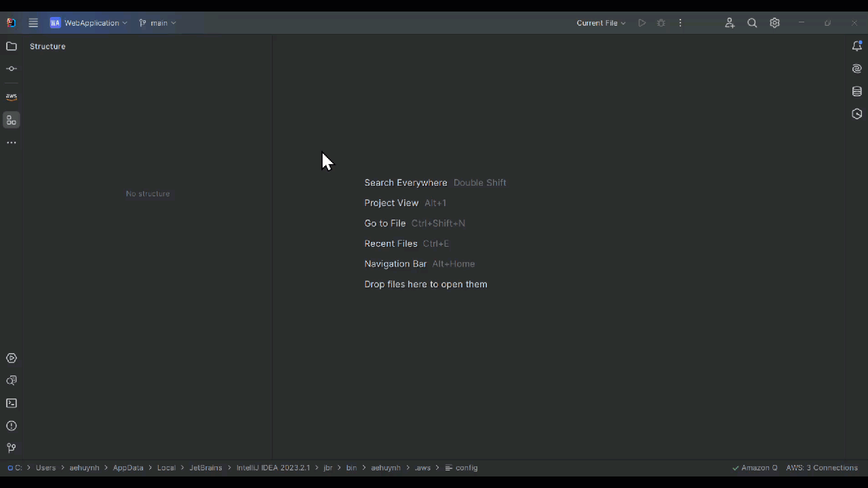Open the AWS Toolkit tool window

click(11, 96)
